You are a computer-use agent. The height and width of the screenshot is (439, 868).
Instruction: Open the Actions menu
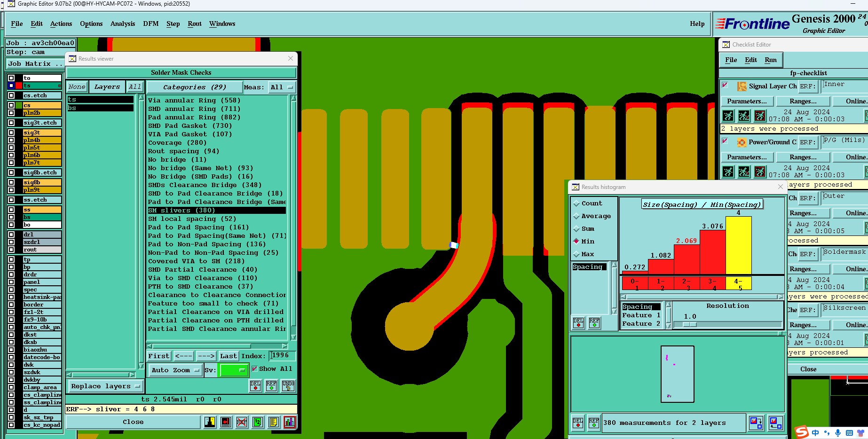[x=61, y=24]
